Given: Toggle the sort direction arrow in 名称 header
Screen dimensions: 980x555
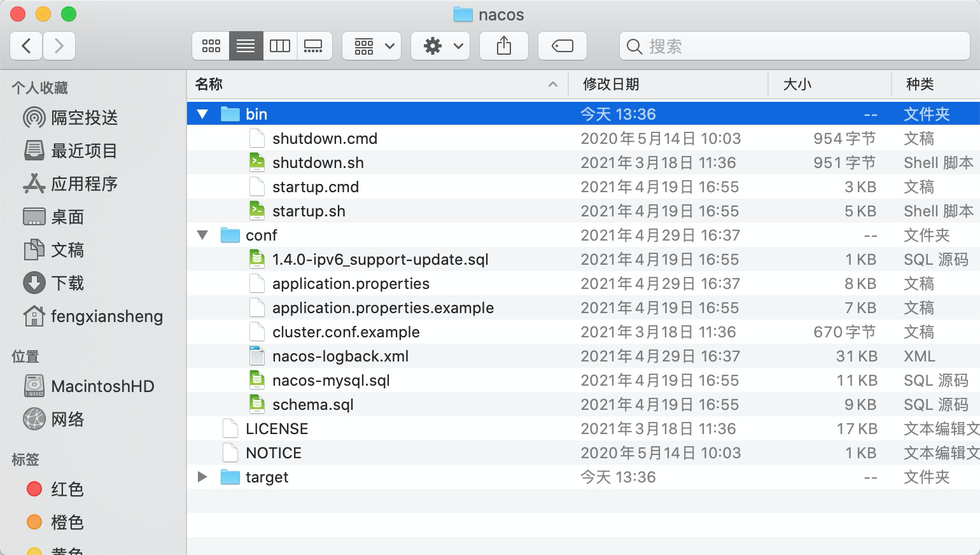Looking at the screenshot, I should point(553,84).
